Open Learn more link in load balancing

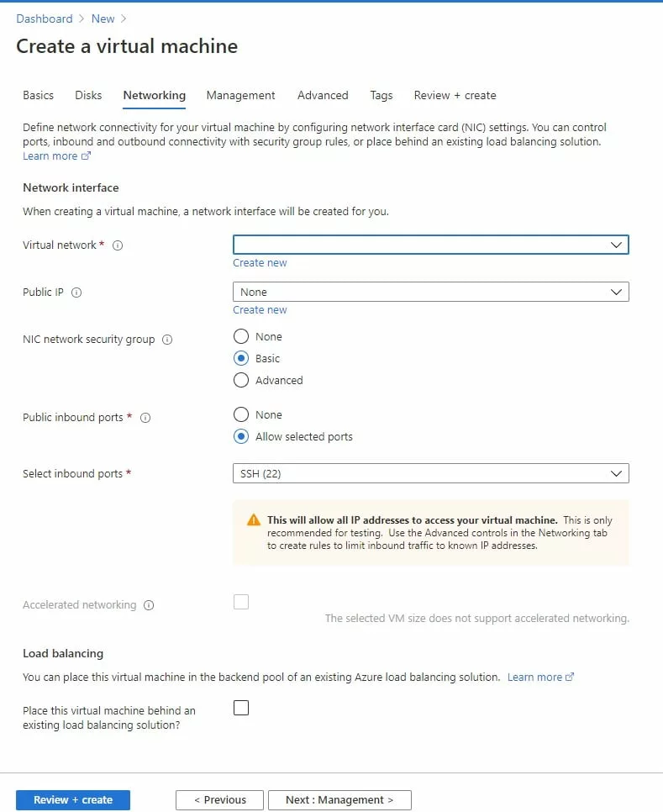point(535,677)
